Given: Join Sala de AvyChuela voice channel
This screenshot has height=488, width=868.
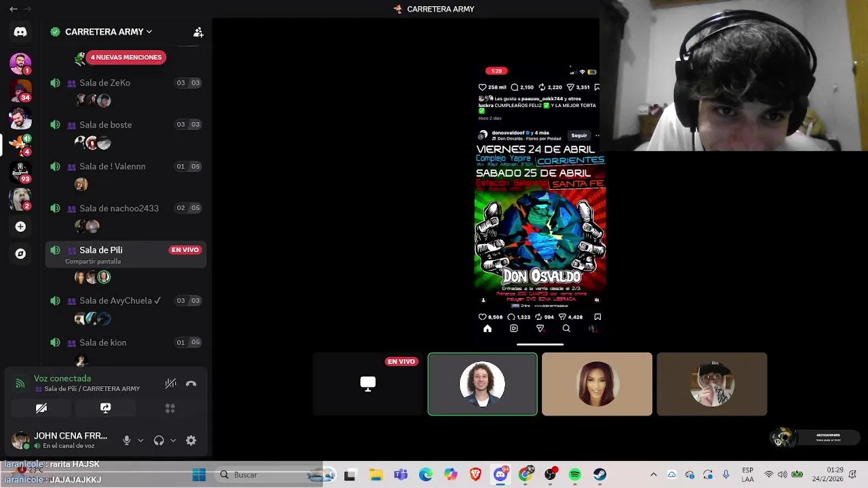Looking at the screenshot, I should 125,300.
